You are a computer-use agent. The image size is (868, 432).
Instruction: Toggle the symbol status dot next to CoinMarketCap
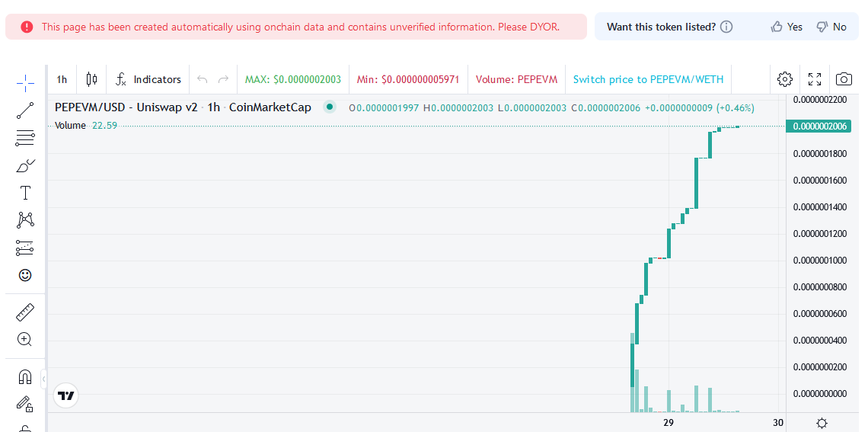[x=330, y=107]
